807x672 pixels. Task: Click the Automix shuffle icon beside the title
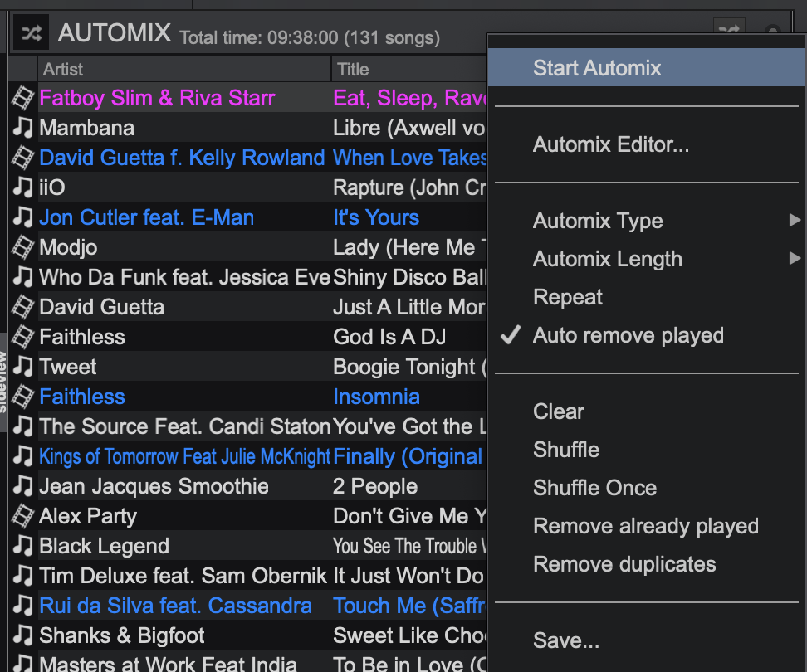tap(31, 33)
